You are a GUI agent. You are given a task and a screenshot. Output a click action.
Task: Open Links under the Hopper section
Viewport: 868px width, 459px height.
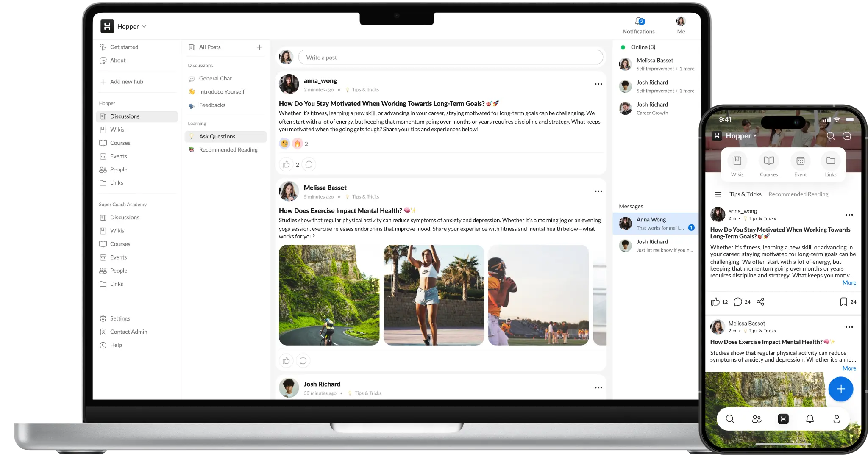pos(111,183)
